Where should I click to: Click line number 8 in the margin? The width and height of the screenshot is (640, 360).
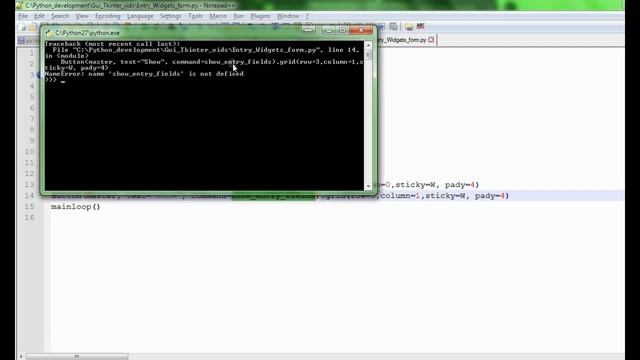[x=31, y=130]
